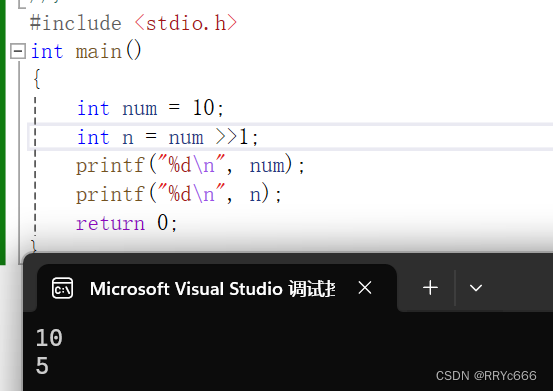Click the printf line printing n
This screenshot has height=391, width=553.
pyautogui.click(x=179, y=194)
